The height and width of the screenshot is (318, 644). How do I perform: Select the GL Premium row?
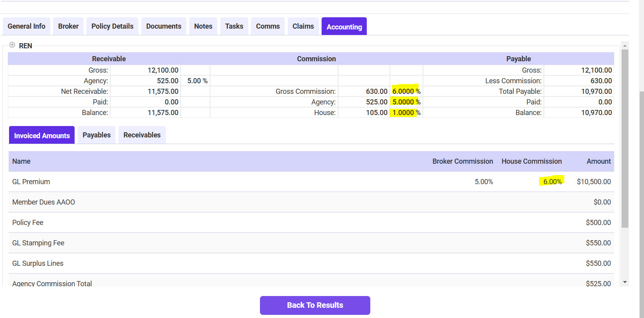311,182
